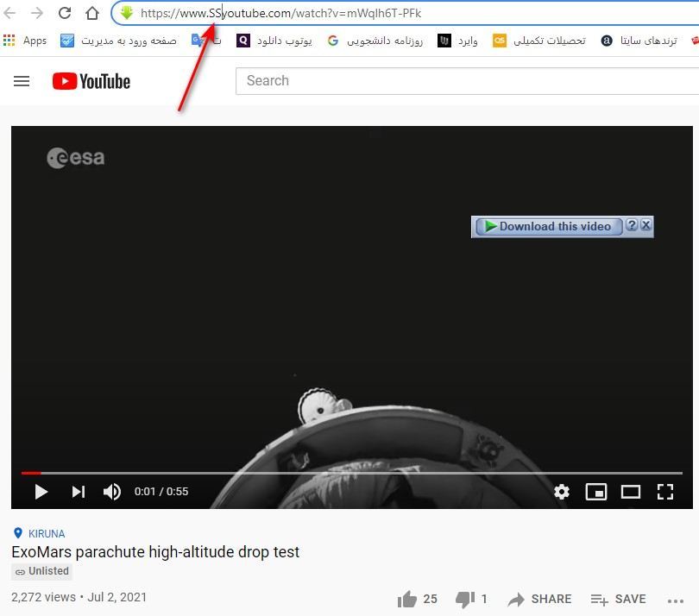Image resolution: width=699 pixels, height=616 pixels.
Task: Click the YouTube logo
Action: [x=91, y=81]
